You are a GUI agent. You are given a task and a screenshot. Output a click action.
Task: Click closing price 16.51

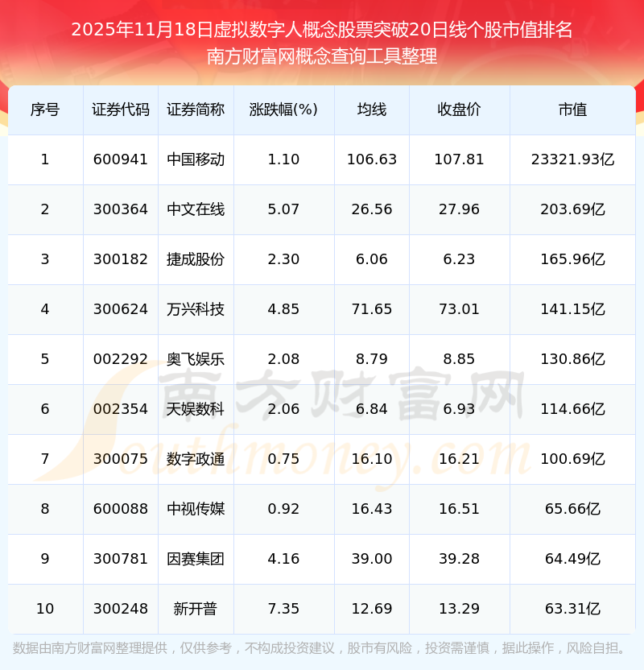click(x=459, y=509)
